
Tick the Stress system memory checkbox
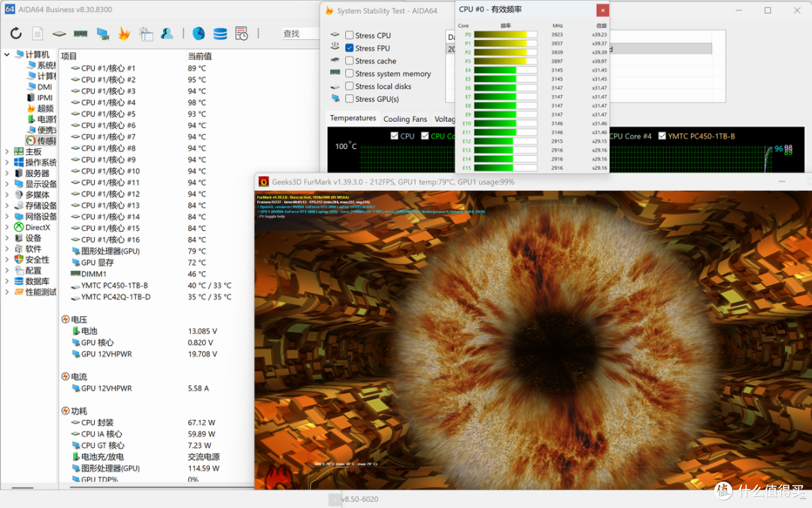coord(350,74)
